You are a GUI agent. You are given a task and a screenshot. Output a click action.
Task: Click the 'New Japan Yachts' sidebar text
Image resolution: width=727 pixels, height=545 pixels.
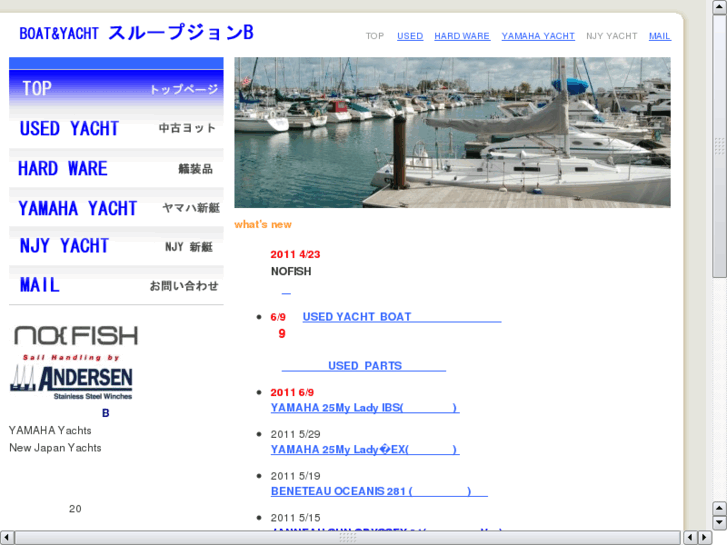(x=55, y=448)
